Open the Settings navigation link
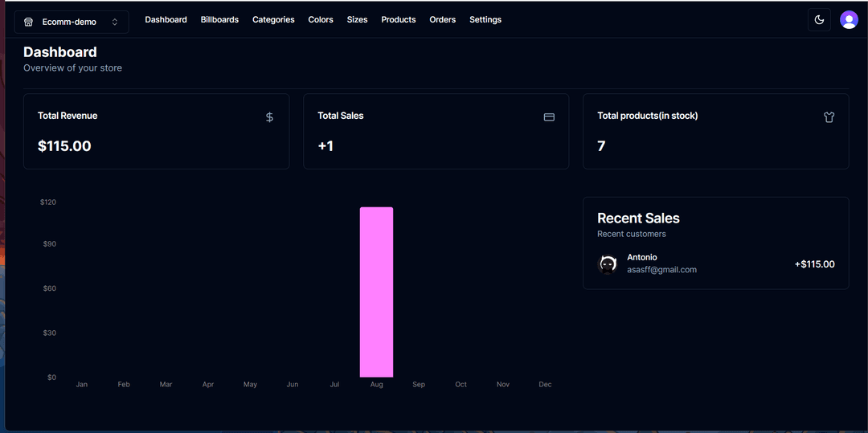The image size is (868, 433). coord(485,19)
